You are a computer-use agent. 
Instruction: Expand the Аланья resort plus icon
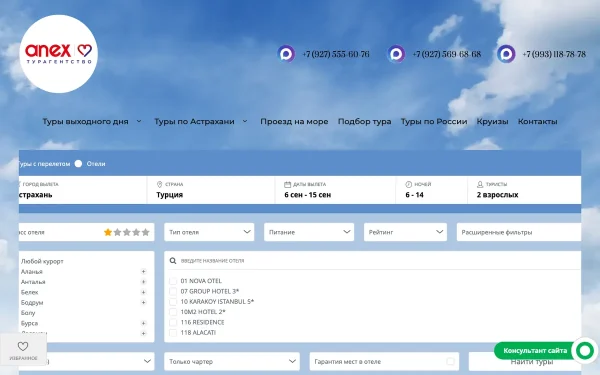pos(143,271)
